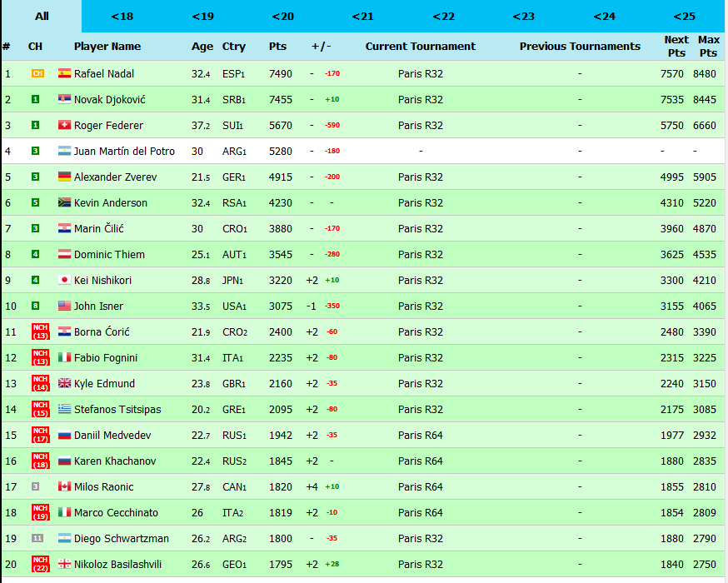Click the orange CH badge in Nadal's row
The width and height of the screenshot is (728, 583).
37,73
